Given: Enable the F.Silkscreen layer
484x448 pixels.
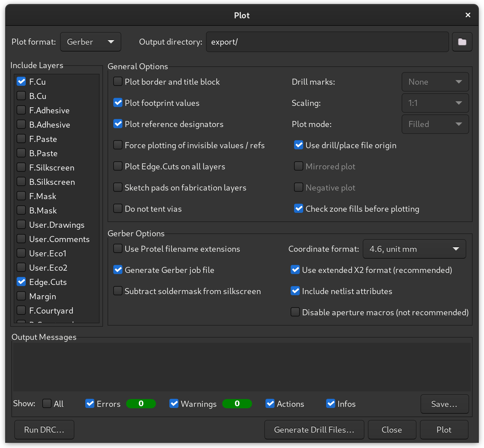Looking at the screenshot, I should coord(21,167).
